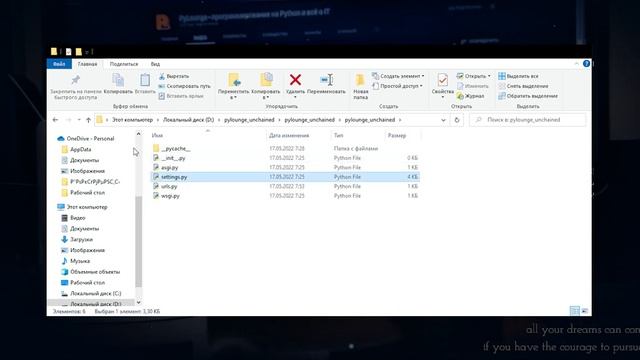The height and width of the screenshot is (360, 640).
Task: Select the settings.py file
Action: [x=284, y=177]
